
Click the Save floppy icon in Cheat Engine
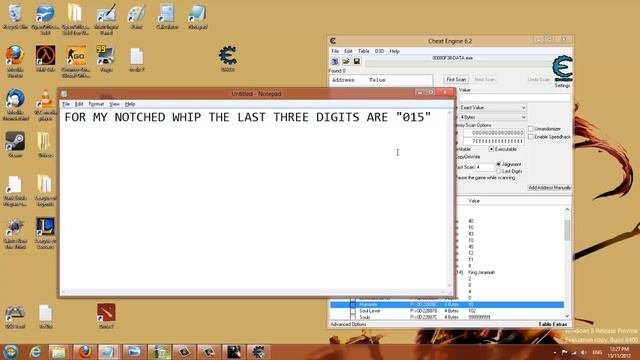[x=356, y=61]
